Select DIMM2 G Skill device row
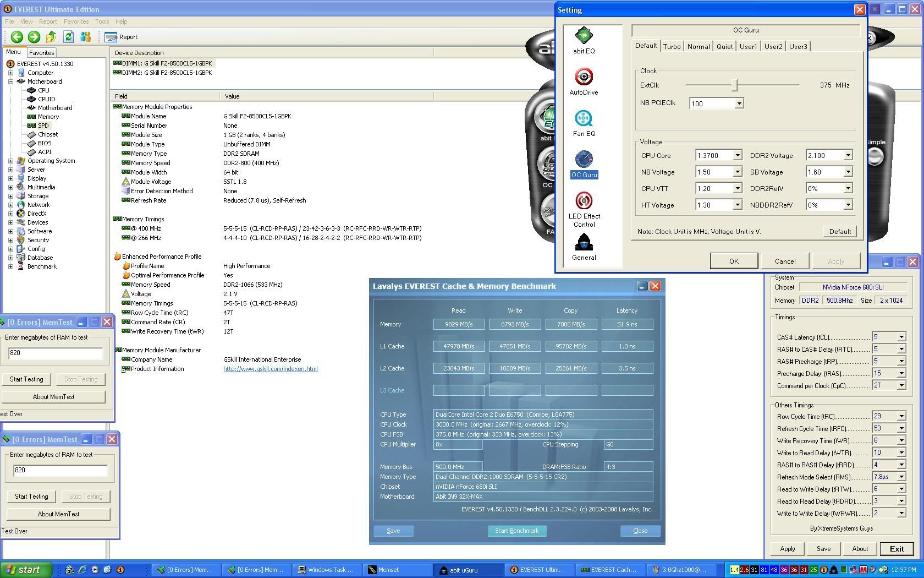924x578 pixels. click(x=163, y=73)
